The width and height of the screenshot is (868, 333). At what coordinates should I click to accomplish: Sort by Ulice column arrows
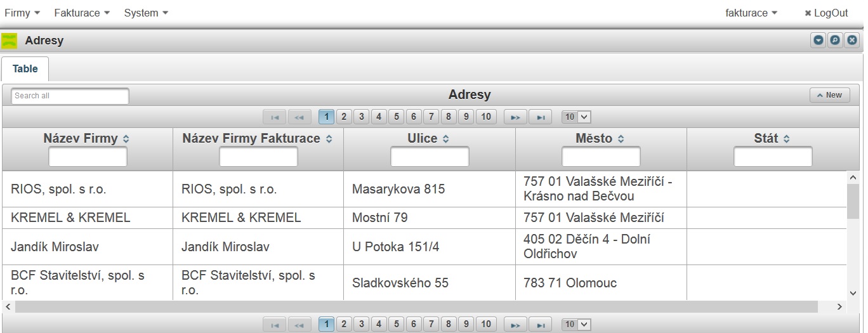click(x=445, y=139)
